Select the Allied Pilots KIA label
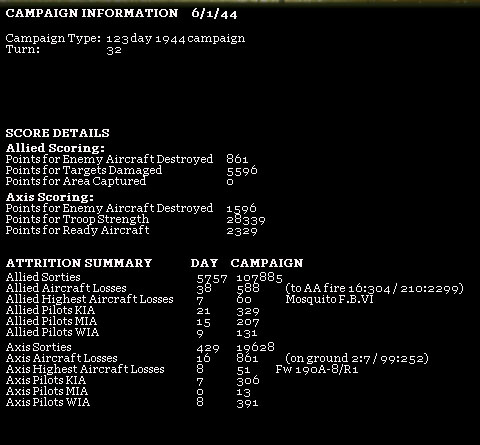This screenshot has height=445, width=480. 50,310
